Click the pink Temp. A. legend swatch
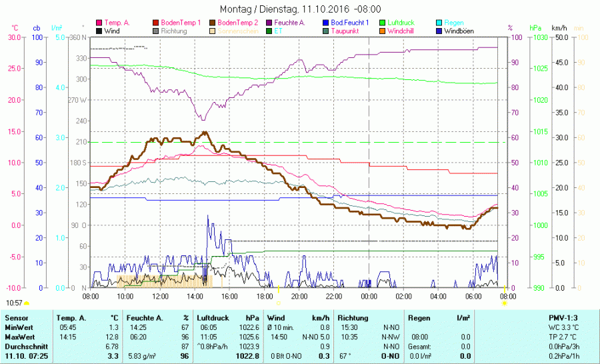The image size is (600, 364). (x=99, y=23)
